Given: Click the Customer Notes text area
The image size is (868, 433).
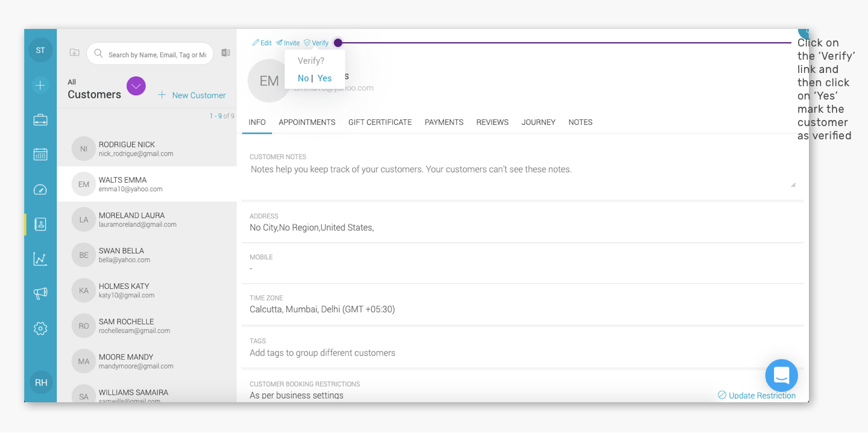Looking at the screenshot, I should [523, 175].
